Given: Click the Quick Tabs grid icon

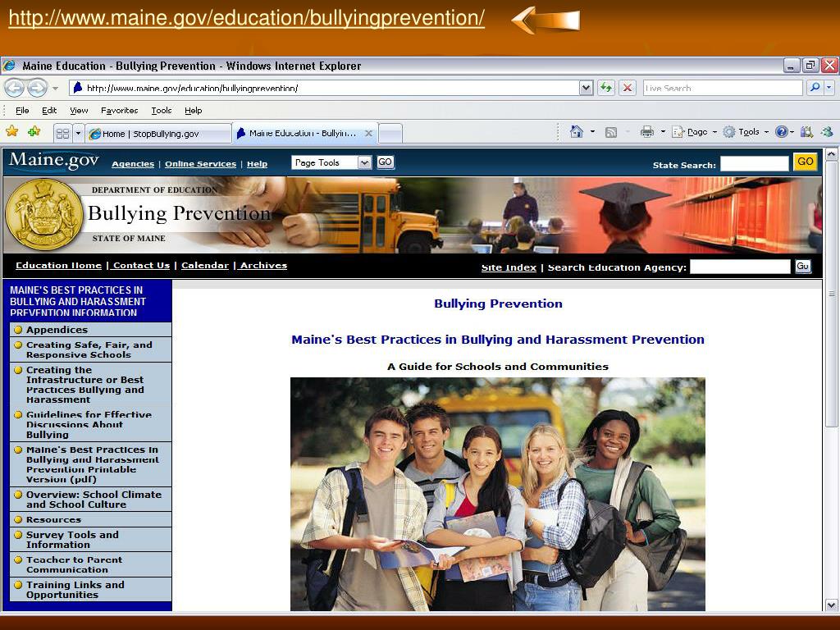Looking at the screenshot, I should [62, 134].
